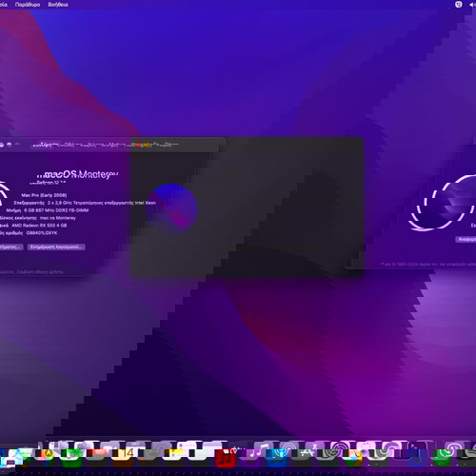476x476 pixels.
Task: Open the Βοήθεια menu
Action: [58, 5]
